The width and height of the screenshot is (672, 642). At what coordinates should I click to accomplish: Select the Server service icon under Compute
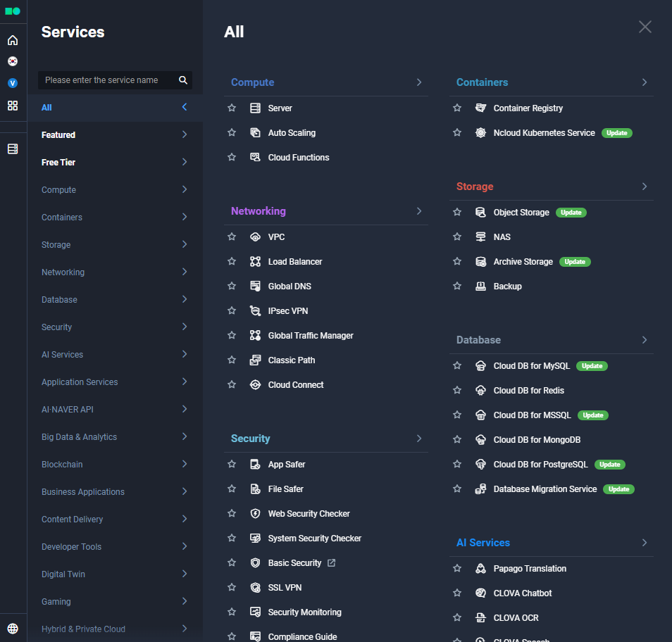255,108
